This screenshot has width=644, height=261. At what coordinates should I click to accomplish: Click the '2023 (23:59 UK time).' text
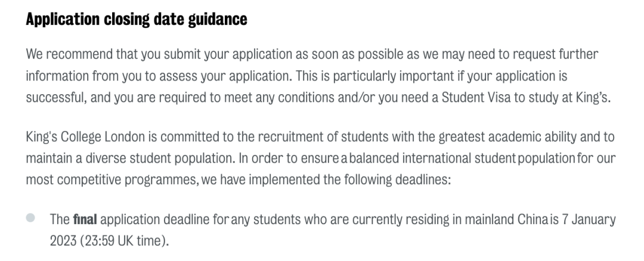point(103,240)
